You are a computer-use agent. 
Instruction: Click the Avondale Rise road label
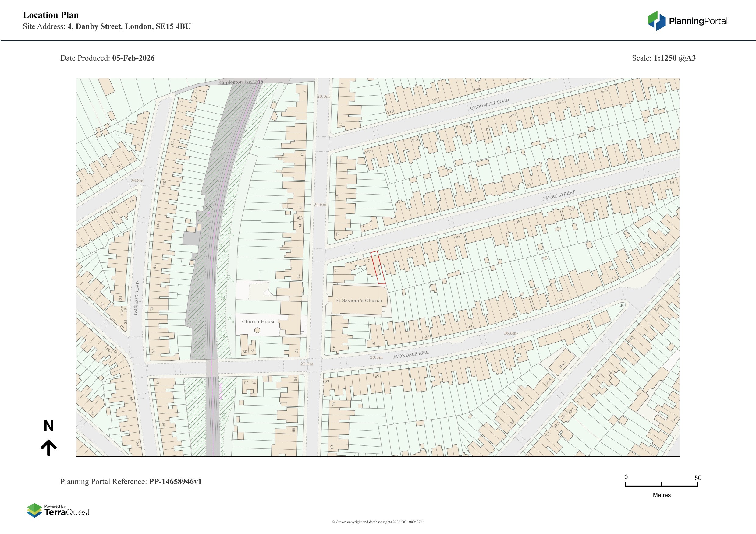pos(411,355)
